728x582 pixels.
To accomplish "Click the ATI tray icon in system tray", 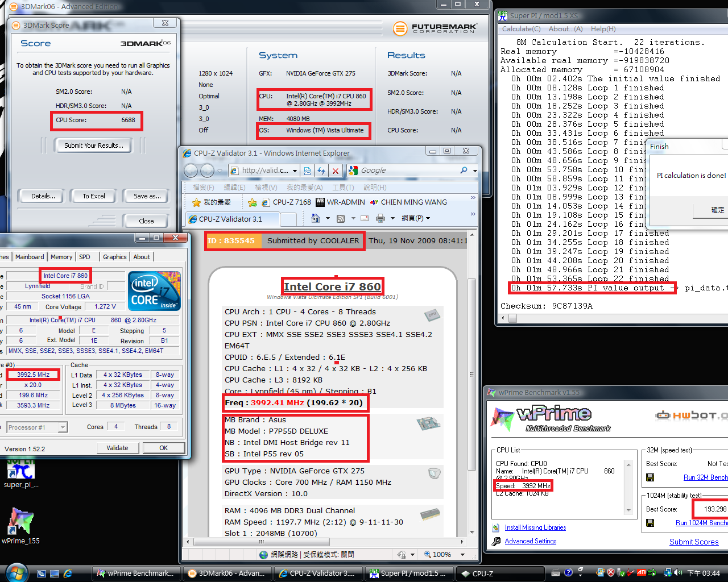I will [x=641, y=573].
